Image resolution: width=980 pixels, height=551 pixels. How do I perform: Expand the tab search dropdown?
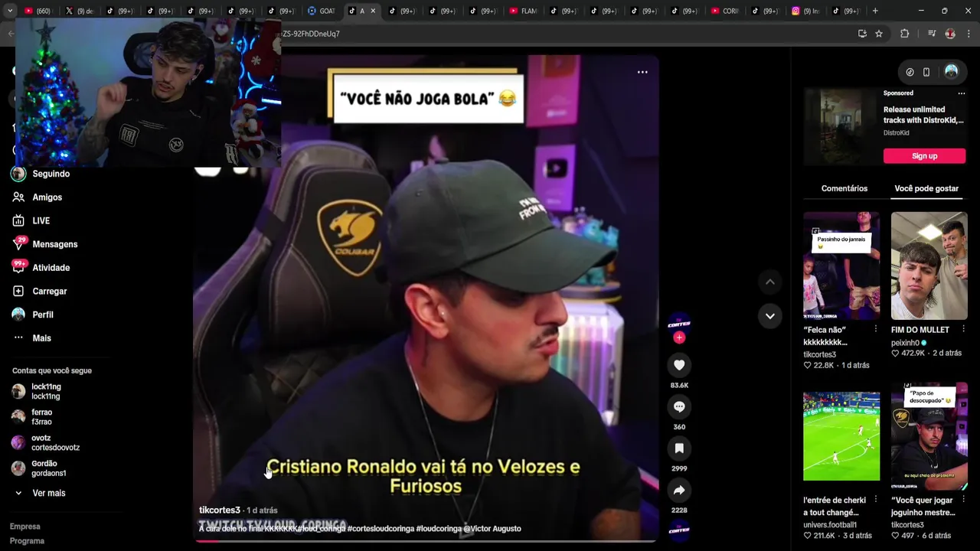tap(9, 11)
